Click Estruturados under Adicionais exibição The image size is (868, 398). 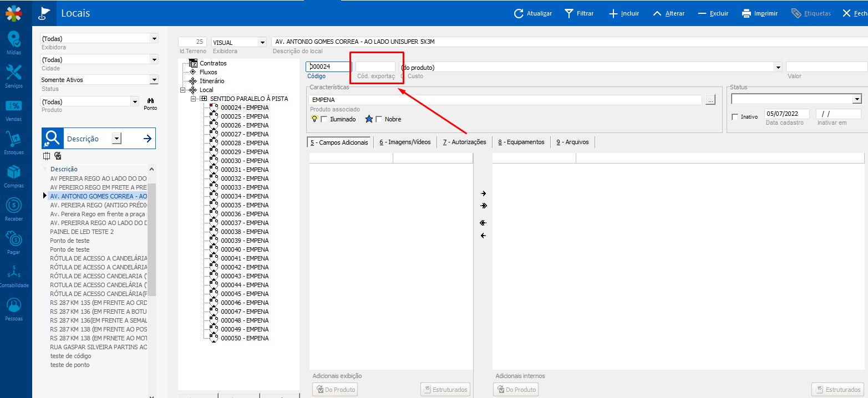pyautogui.click(x=445, y=390)
